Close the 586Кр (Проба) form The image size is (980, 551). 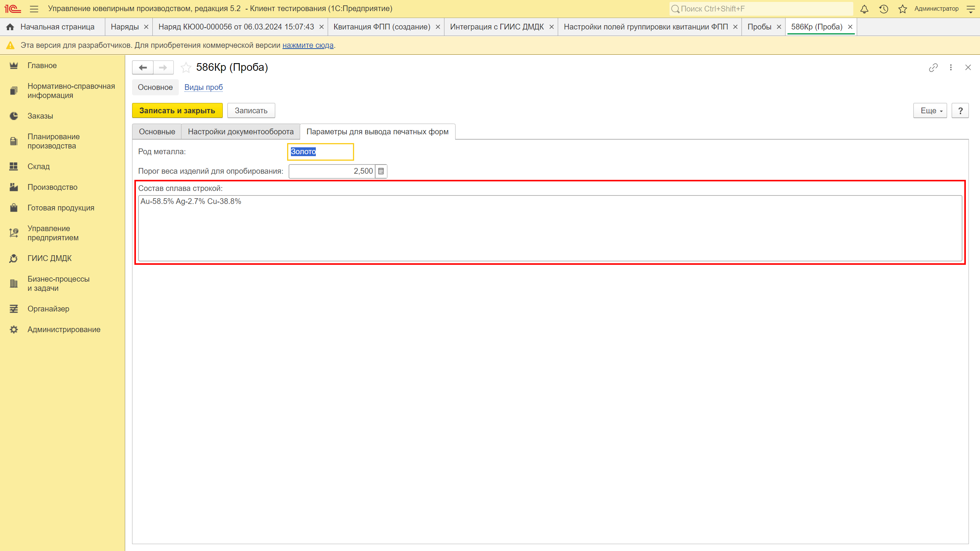[x=968, y=68]
